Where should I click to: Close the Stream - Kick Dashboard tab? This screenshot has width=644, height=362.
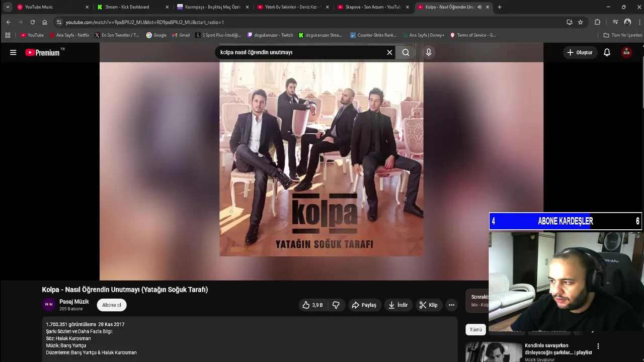[x=167, y=7]
